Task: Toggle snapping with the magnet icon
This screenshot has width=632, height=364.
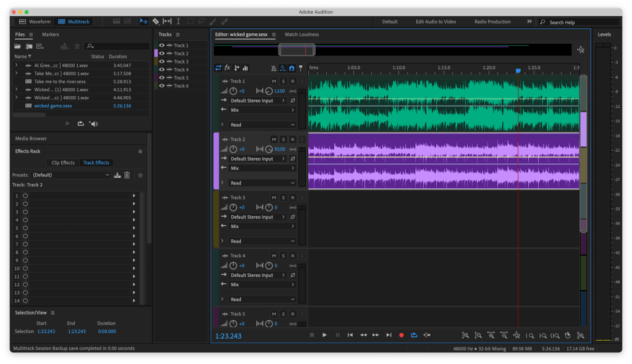Action: (292, 68)
